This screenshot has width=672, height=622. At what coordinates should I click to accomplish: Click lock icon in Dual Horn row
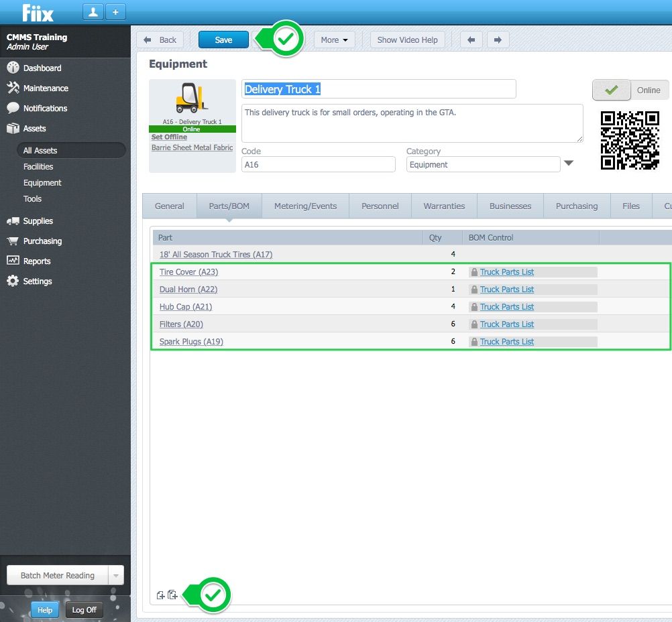[474, 290]
